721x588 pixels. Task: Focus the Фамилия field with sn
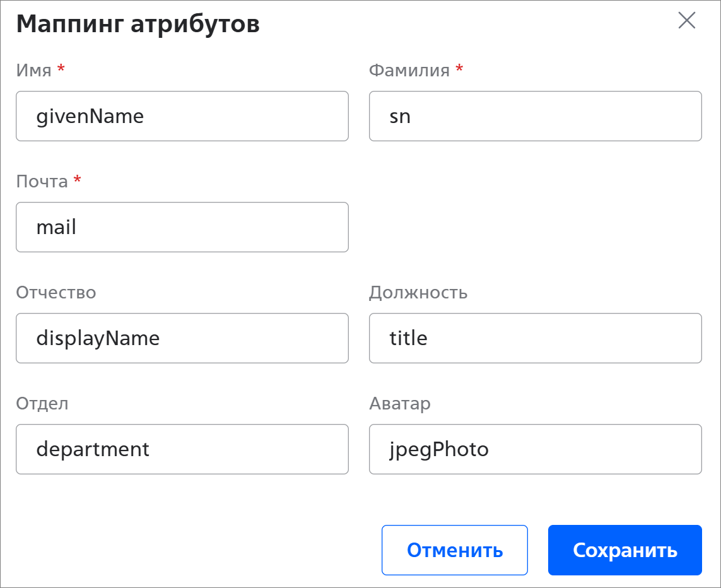[x=536, y=116]
